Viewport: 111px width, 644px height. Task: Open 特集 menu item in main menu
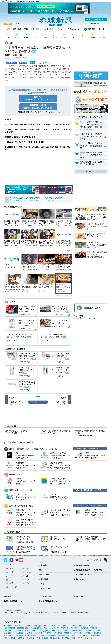pyautogui.click(x=26, y=29)
